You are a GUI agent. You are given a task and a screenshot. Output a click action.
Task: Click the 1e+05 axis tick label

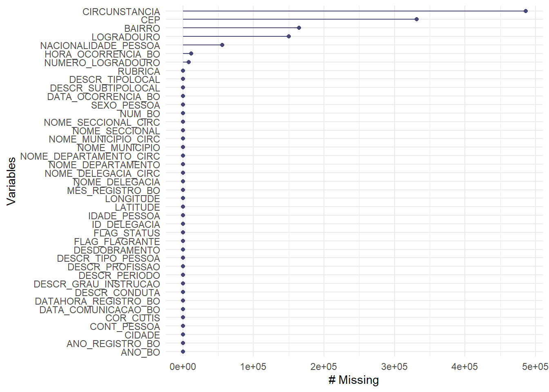pyautogui.click(x=253, y=367)
